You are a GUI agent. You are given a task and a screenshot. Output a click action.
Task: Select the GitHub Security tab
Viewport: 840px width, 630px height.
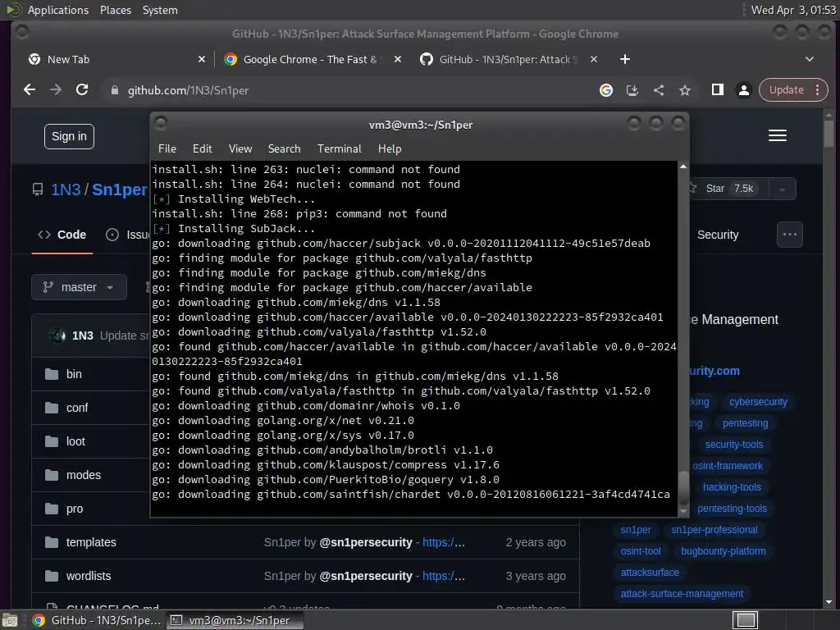[717, 235]
